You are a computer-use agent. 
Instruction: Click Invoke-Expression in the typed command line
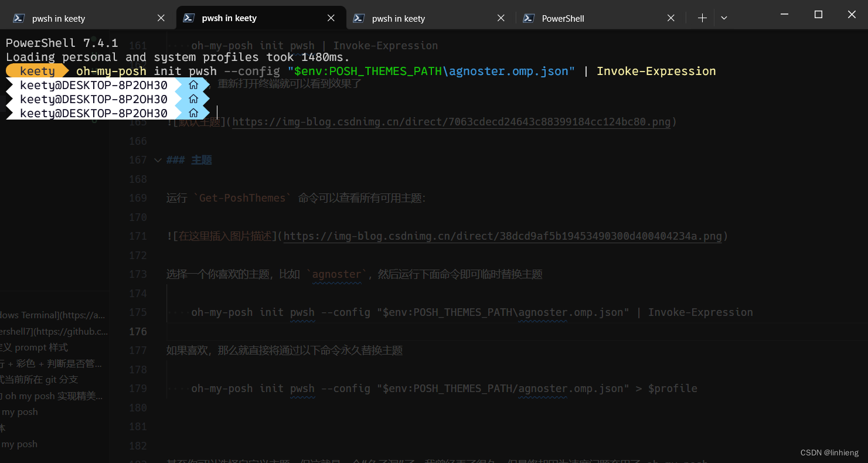(656, 71)
